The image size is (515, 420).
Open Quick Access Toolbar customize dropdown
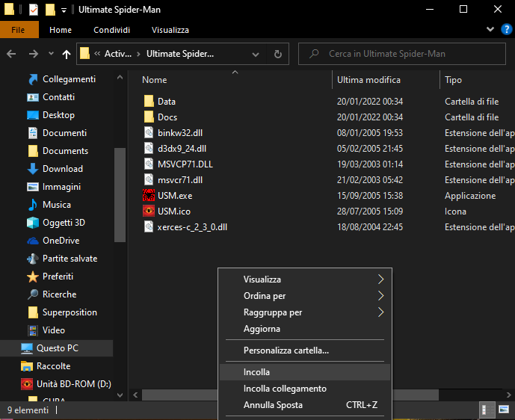pyautogui.click(x=64, y=10)
